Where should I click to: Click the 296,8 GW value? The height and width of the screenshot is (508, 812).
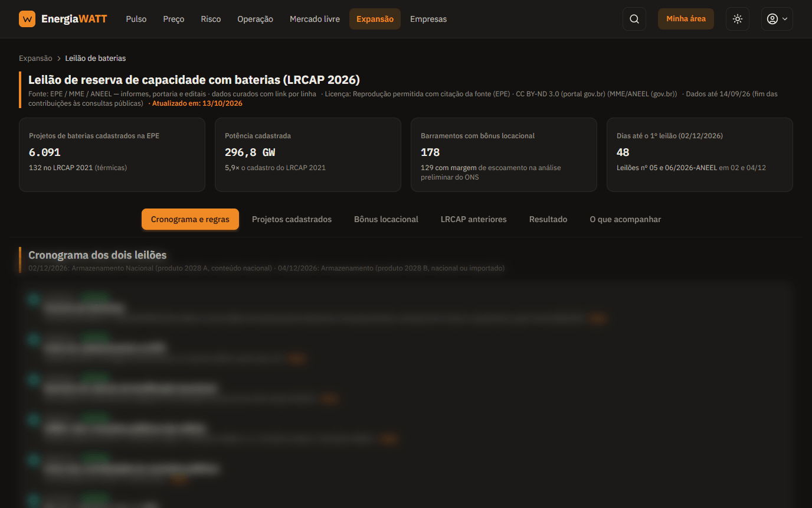(250, 152)
